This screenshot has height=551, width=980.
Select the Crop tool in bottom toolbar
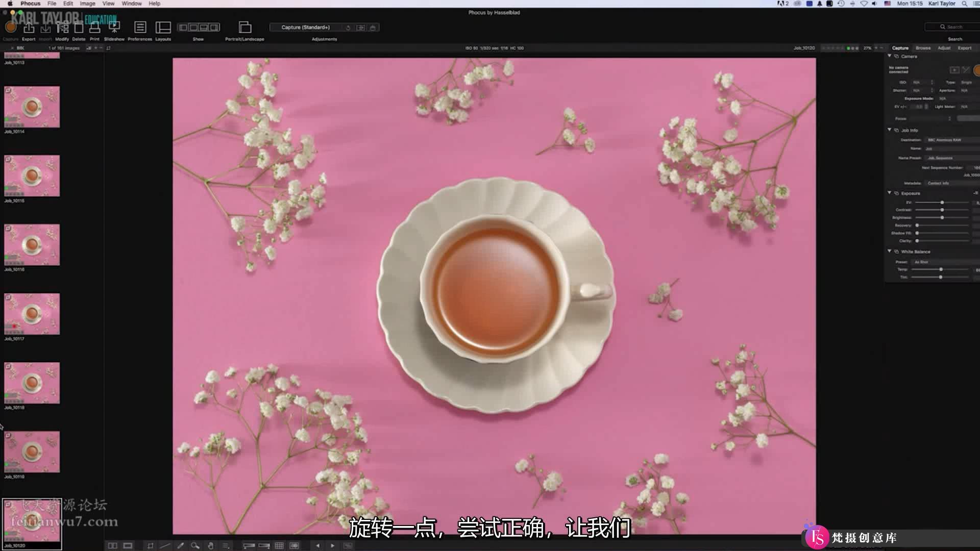150,545
